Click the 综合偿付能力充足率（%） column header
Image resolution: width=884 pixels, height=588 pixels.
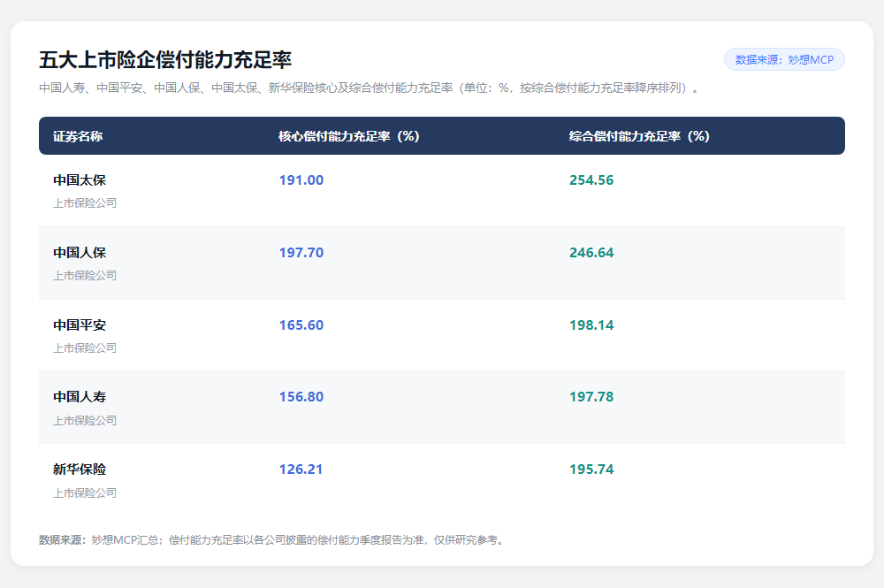click(x=639, y=136)
